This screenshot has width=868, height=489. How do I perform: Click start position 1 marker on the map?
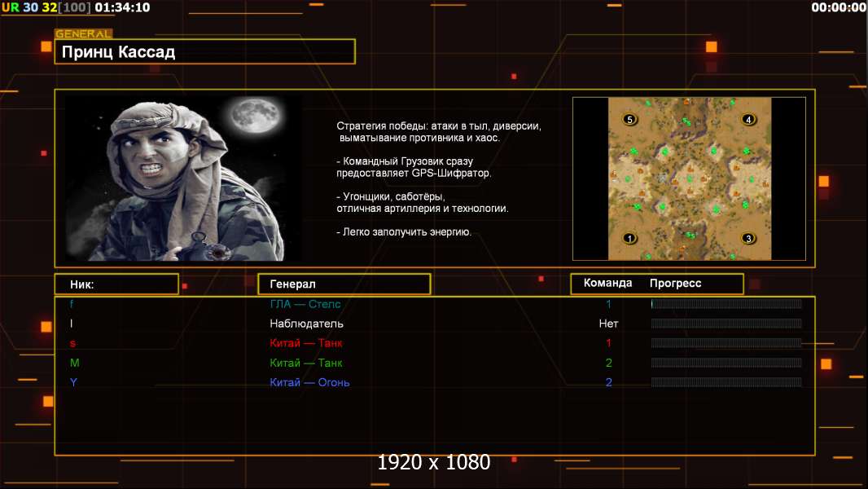[629, 239]
